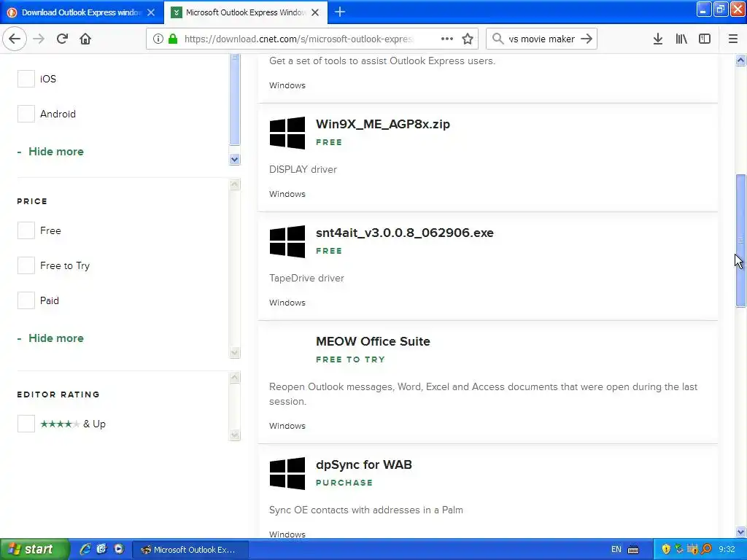
Task: Toggle the sidebars toolbar icon
Action: pyautogui.click(x=705, y=39)
